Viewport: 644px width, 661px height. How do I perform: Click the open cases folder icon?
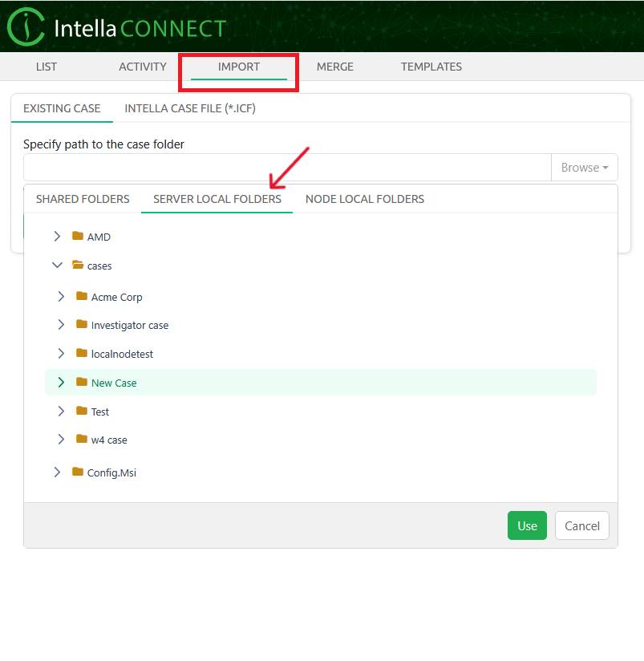78,266
